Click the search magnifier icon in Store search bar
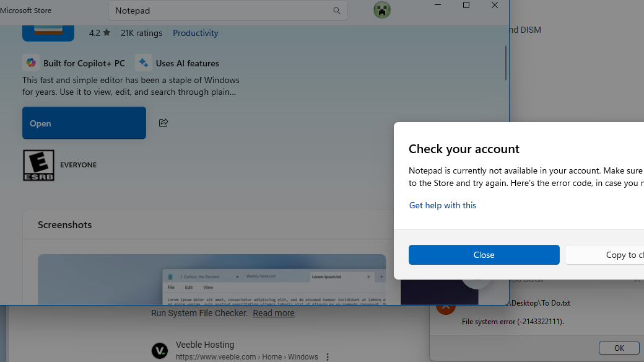644x362 pixels. point(336,11)
